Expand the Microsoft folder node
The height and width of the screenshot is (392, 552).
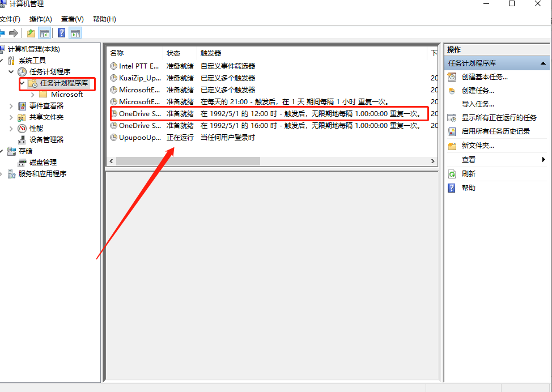click(x=33, y=94)
